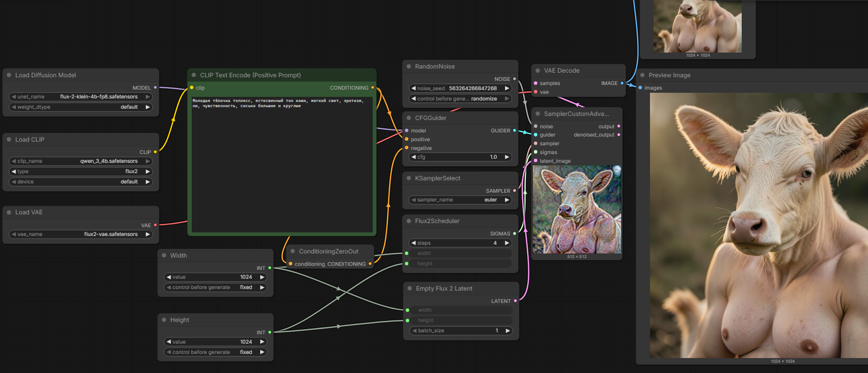Click the INT output port on Height node
Screen dimensions: 868x373
click(270, 332)
